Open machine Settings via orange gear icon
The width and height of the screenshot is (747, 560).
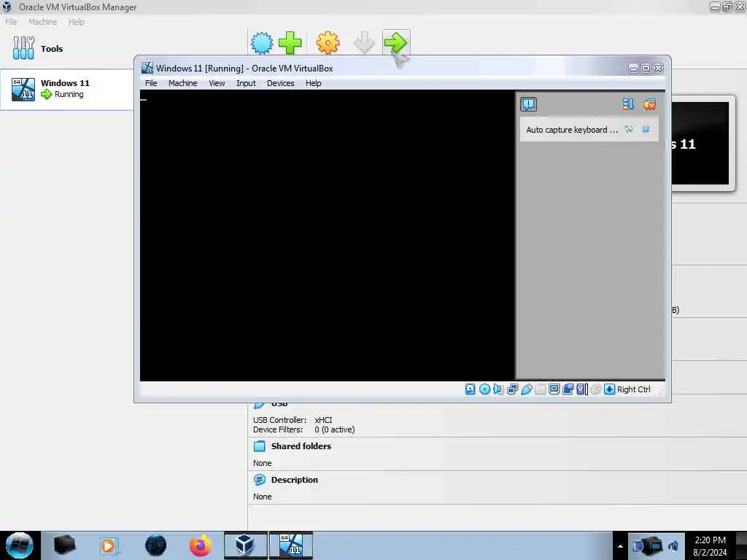click(328, 43)
